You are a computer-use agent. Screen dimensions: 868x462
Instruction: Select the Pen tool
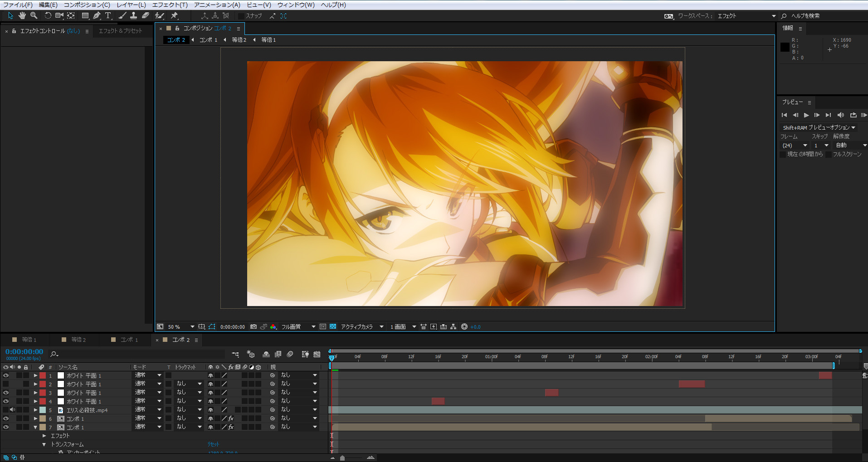pyautogui.click(x=97, y=15)
